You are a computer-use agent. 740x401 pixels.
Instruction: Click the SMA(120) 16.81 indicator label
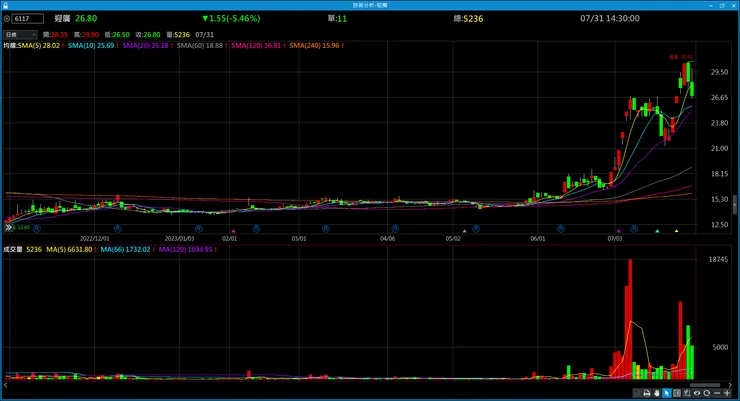coord(256,46)
